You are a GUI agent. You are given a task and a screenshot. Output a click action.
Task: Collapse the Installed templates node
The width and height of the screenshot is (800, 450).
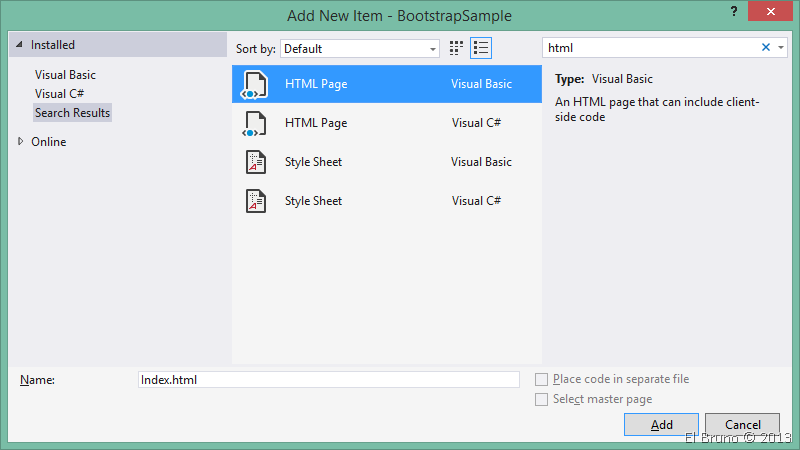pos(19,45)
